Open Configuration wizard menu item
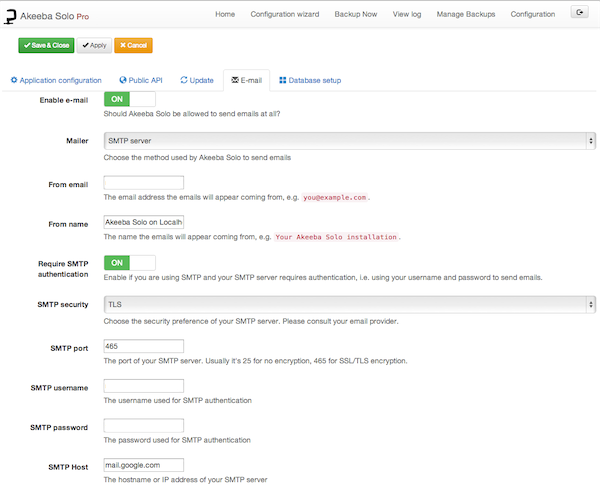This screenshot has height=488, width=600. (x=285, y=14)
